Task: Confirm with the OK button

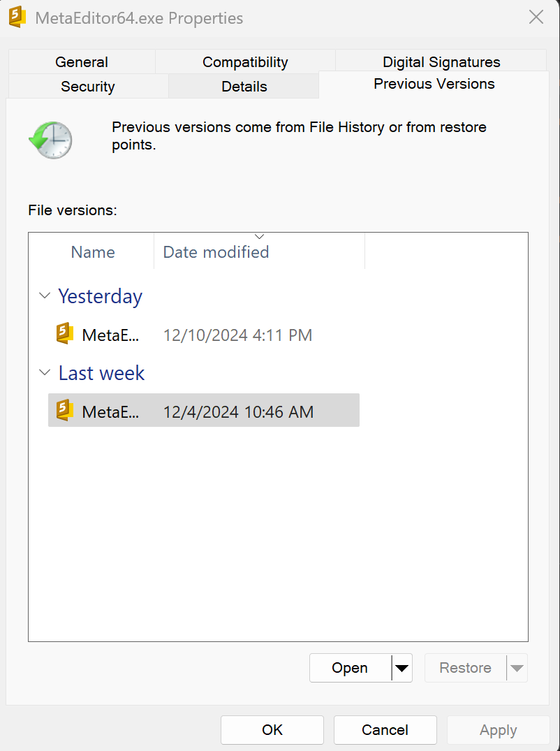Action: 272,729
